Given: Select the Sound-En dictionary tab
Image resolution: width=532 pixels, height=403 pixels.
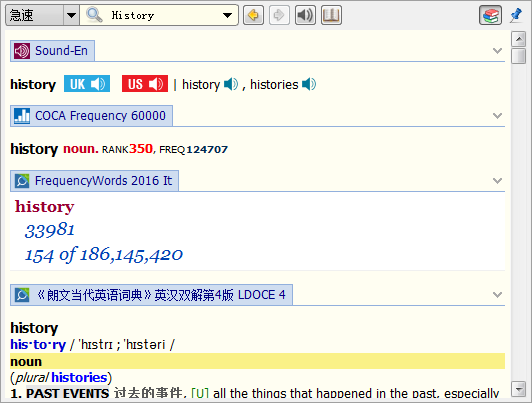Looking at the screenshot, I should (52, 51).
